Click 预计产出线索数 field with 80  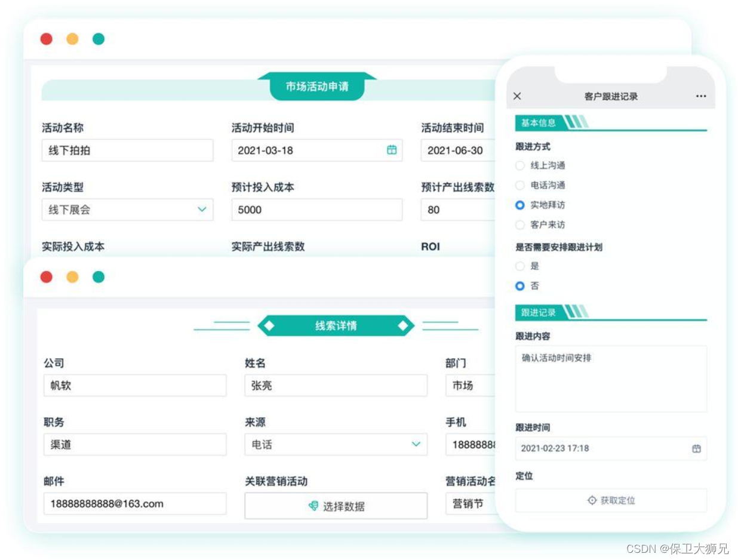(x=459, y=210)
